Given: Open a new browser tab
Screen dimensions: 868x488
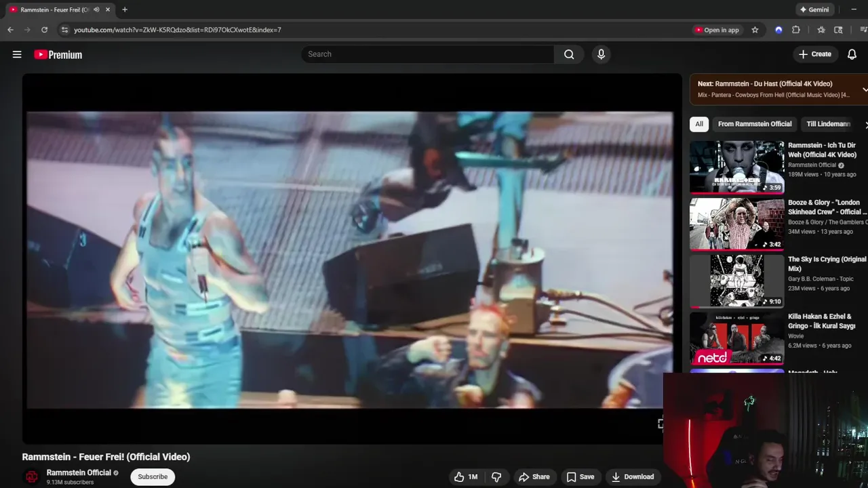Looking at the screenshot, I should (125, 9).
